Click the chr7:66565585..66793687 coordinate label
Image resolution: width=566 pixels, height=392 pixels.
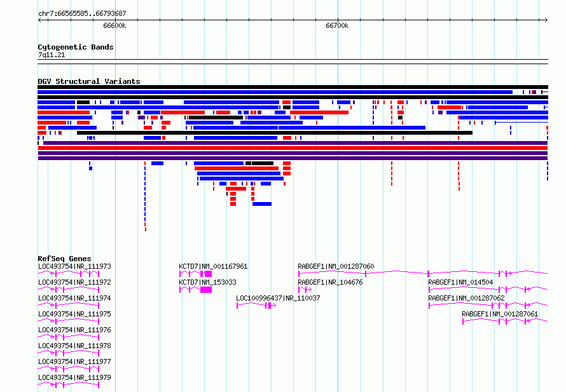click(x=82, y=13)
